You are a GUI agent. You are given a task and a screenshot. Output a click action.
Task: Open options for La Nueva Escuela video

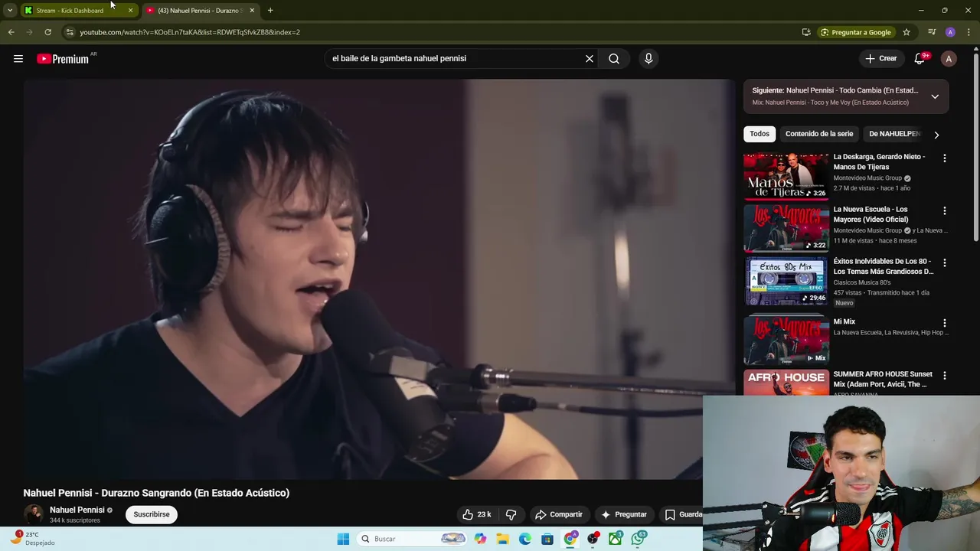[x=944, y=210]
